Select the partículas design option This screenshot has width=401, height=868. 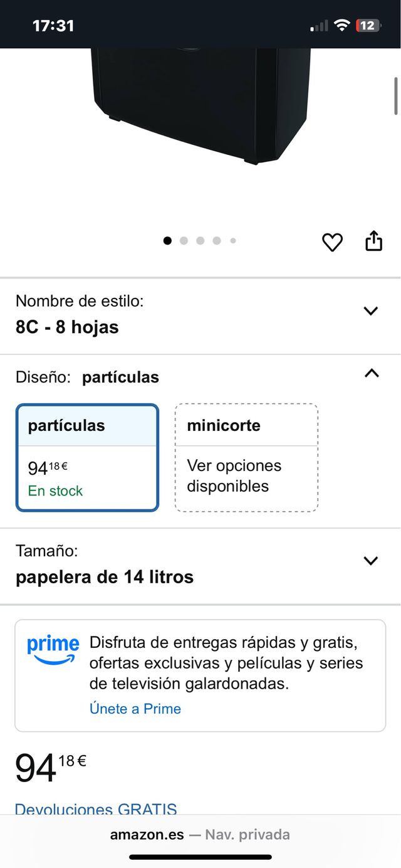coord(87,458)
